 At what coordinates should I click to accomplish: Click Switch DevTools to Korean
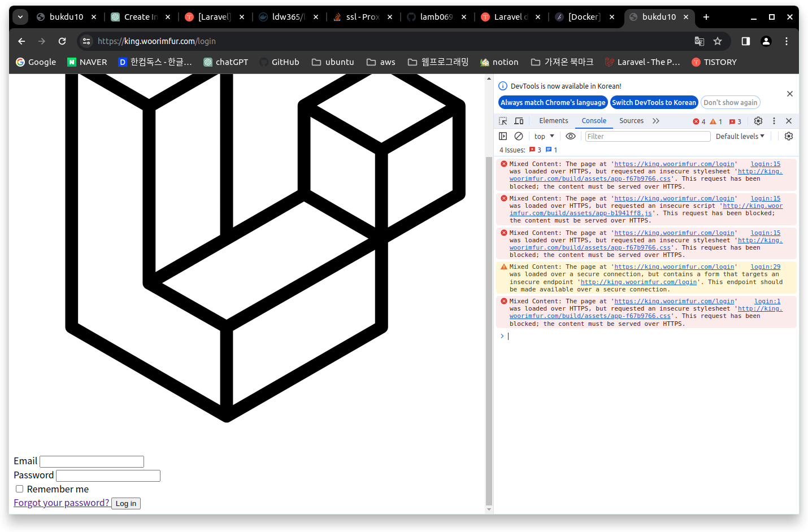(x=654, y=102)
